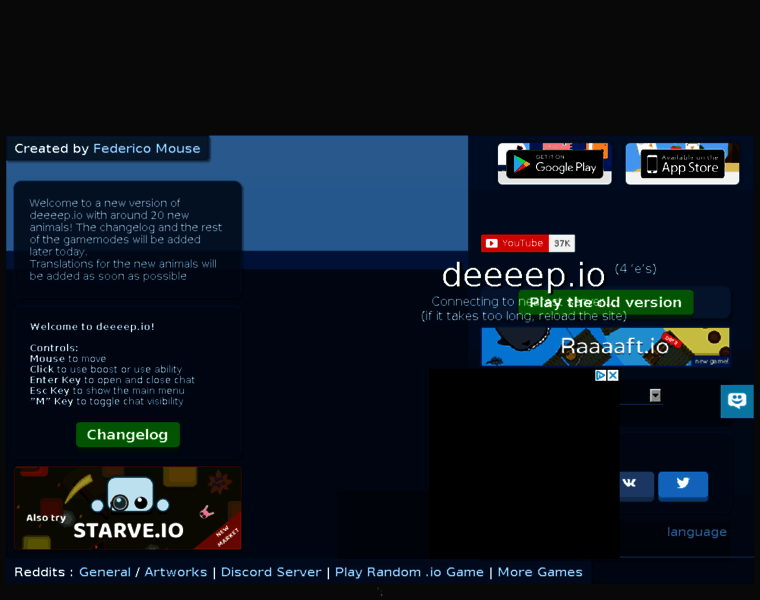This screenshot has width=760, height=600.
Task: Open the Google Play store badge
Action: pos(554,164)
